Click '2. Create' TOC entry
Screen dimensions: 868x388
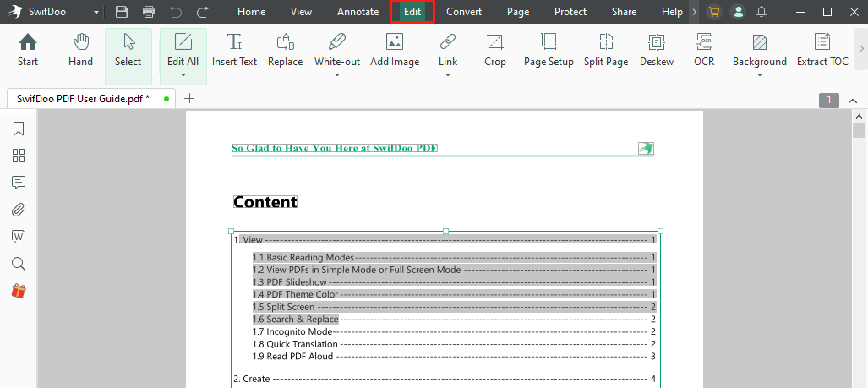[445, 379]
